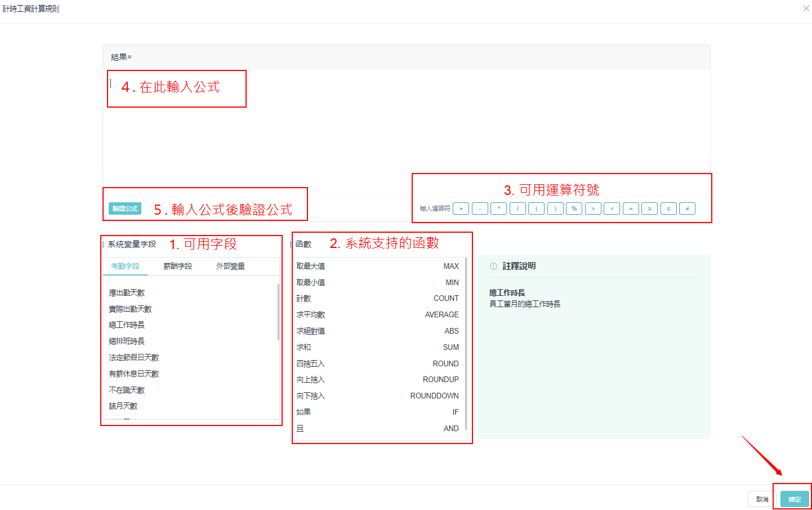Insert the not-equal (≠) operator

[687, 209]
